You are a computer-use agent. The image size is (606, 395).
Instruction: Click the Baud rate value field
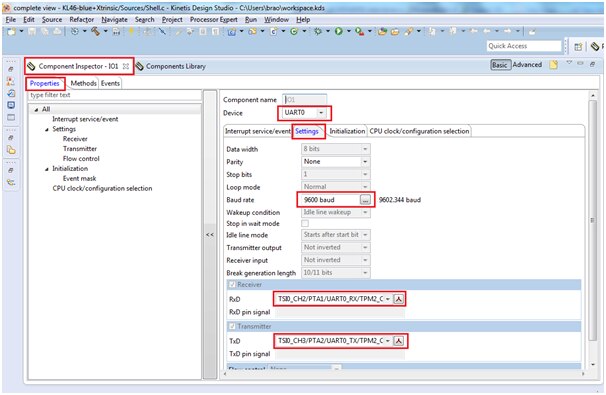[330, 200]
